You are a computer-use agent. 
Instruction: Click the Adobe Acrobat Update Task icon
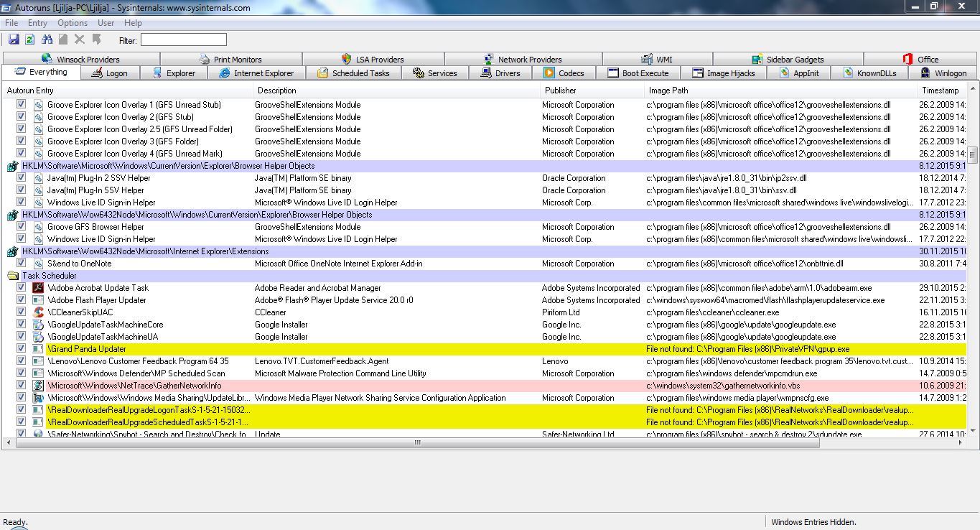tap(38, 288)
